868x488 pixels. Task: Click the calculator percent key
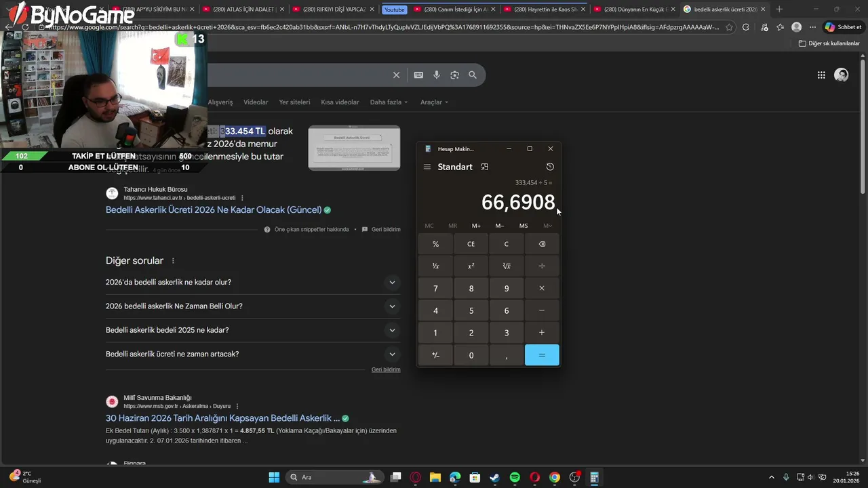click(435, 244)
